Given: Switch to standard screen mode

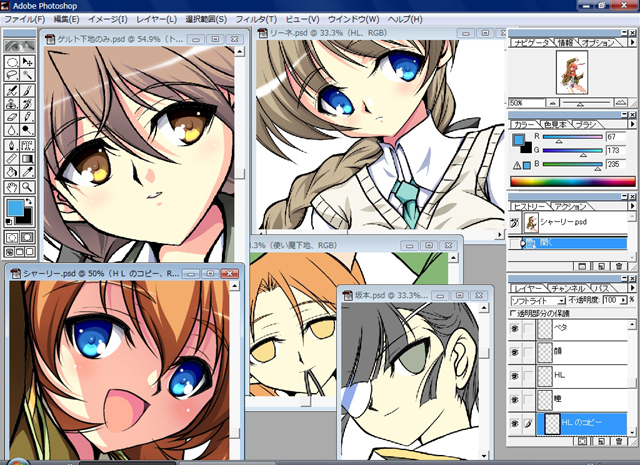Looking at the screenshot, I should [x=10, y=252].
